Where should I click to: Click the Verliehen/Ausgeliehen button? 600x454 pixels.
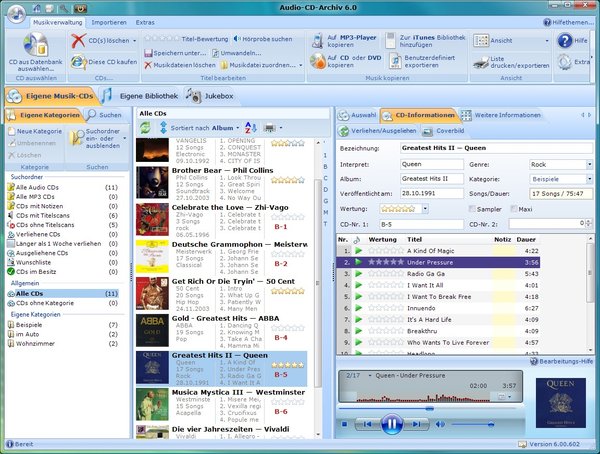tap(378, 131)
